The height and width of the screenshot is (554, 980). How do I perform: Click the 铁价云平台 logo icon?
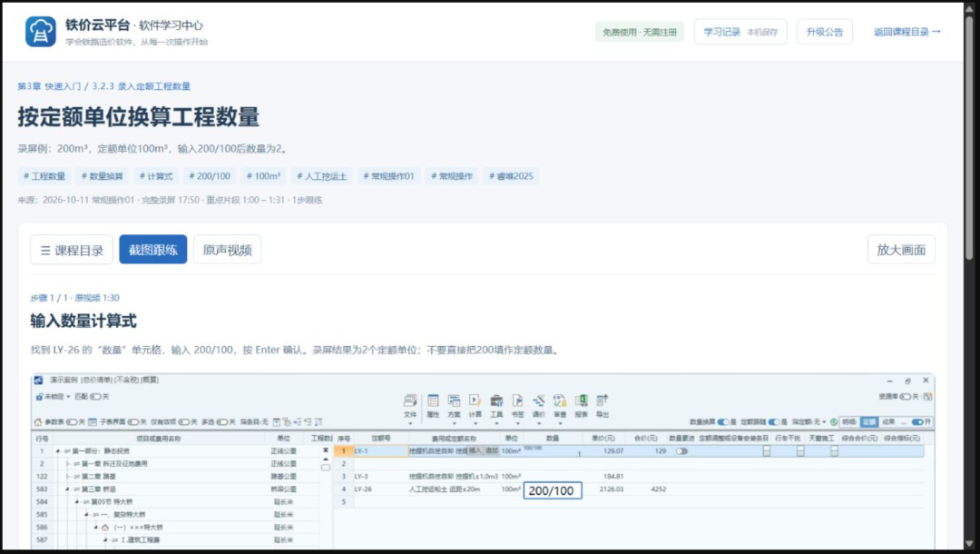tap(40, 32)
